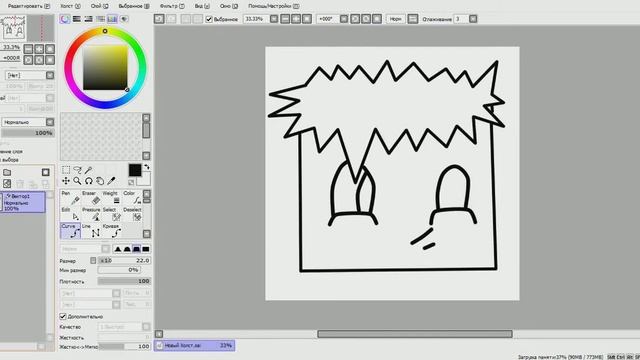Select the highlighted third brush edge shape

pyautogui.click(x=136, y=249)
